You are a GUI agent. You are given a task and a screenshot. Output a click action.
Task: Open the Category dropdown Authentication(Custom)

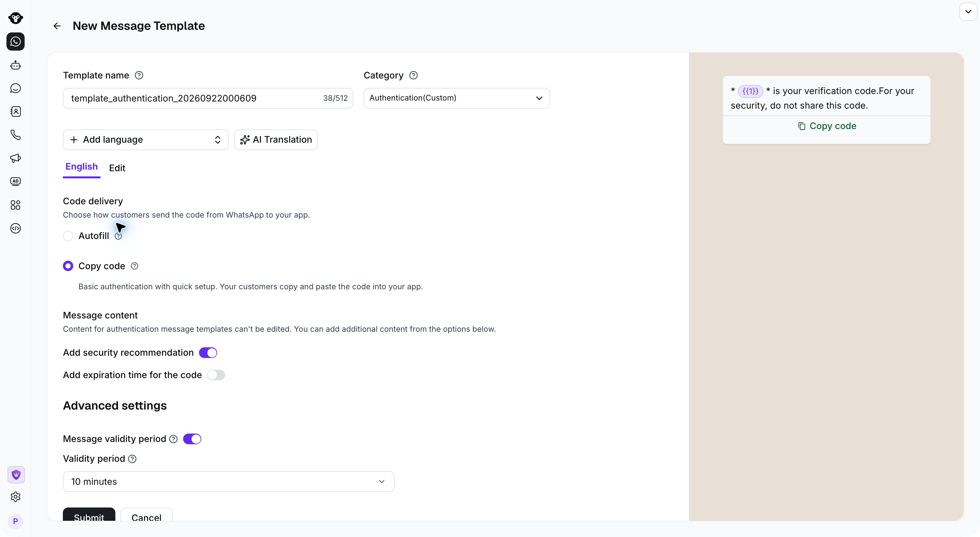click(x=457, y=98)
